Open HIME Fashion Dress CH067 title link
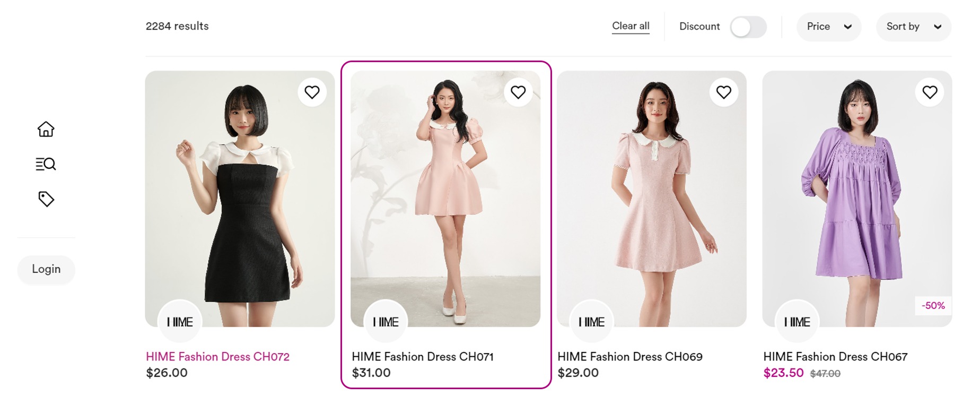The image size is (980, 412). [x=835, y=357]
